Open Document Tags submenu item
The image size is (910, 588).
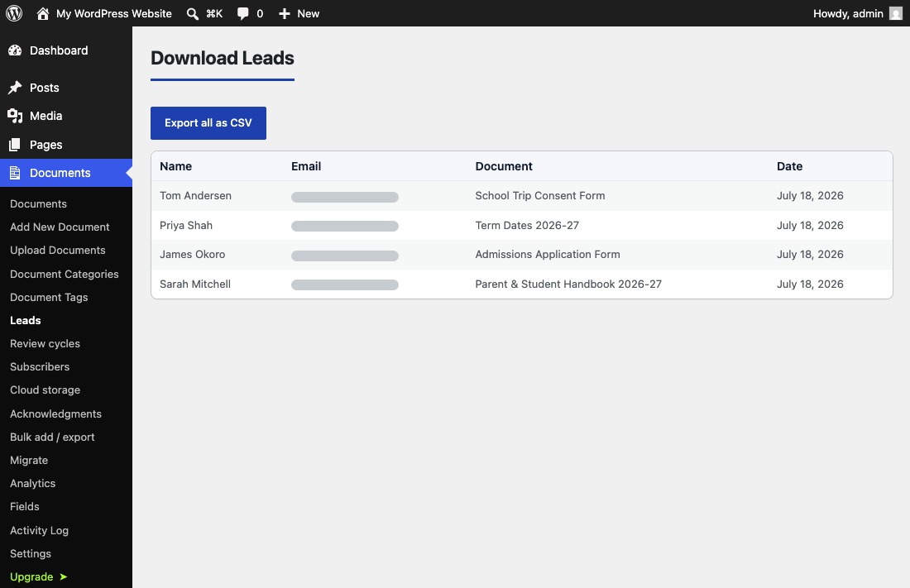(49, 297)
